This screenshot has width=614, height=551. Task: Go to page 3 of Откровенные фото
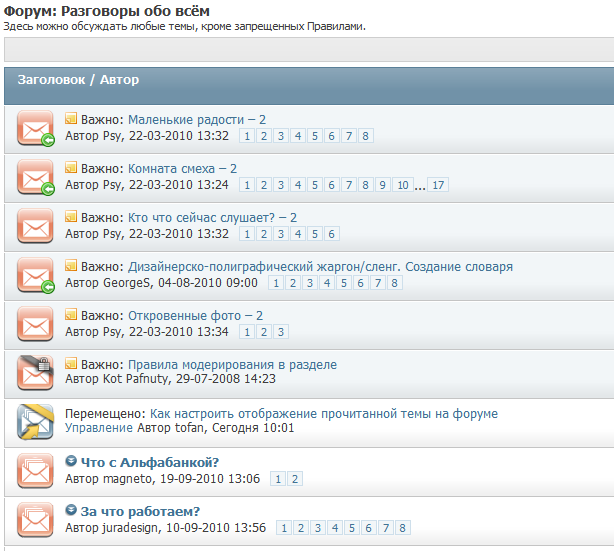coord(281,332)
